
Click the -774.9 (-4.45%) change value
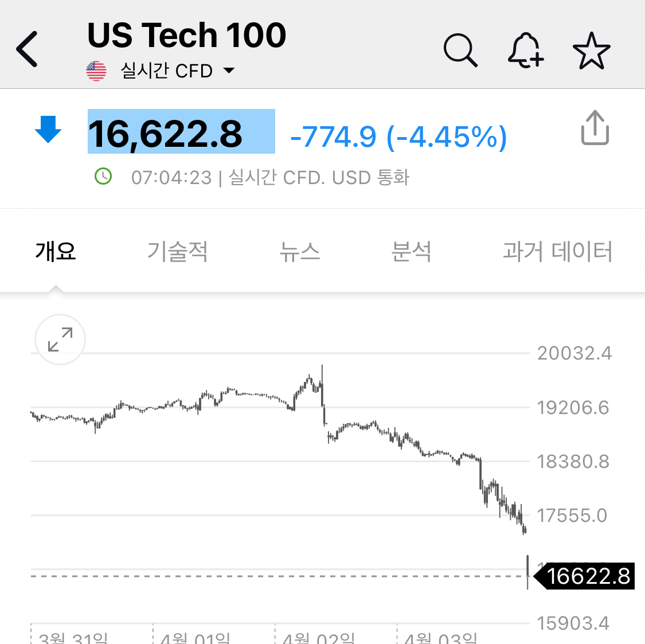398,136
